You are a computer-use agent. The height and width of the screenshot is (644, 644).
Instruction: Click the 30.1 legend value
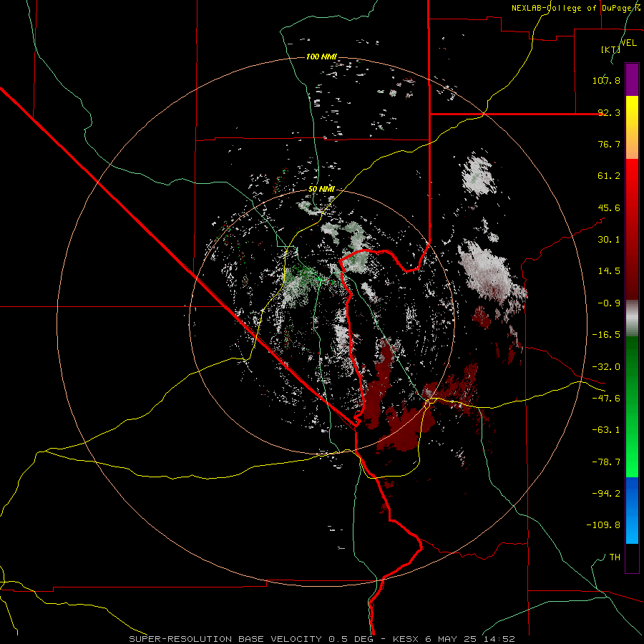point(609,240)
